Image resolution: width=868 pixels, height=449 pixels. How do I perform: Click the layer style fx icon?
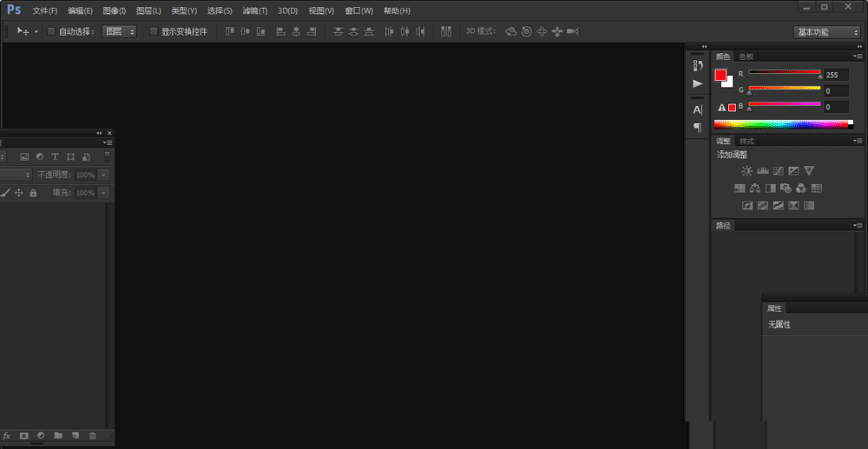click(x=7, y=436)
